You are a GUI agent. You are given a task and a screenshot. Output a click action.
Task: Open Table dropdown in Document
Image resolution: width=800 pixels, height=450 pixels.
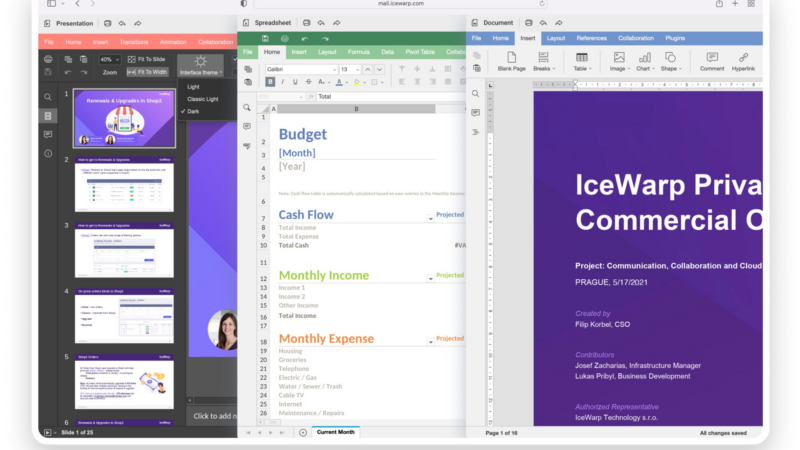(582, 61)
